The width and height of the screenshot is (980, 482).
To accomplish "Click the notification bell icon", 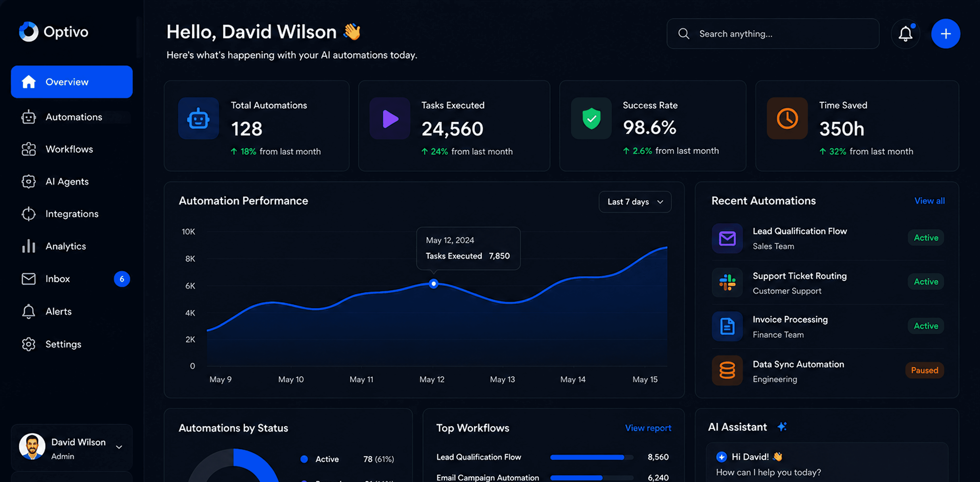I will [905, 34].
